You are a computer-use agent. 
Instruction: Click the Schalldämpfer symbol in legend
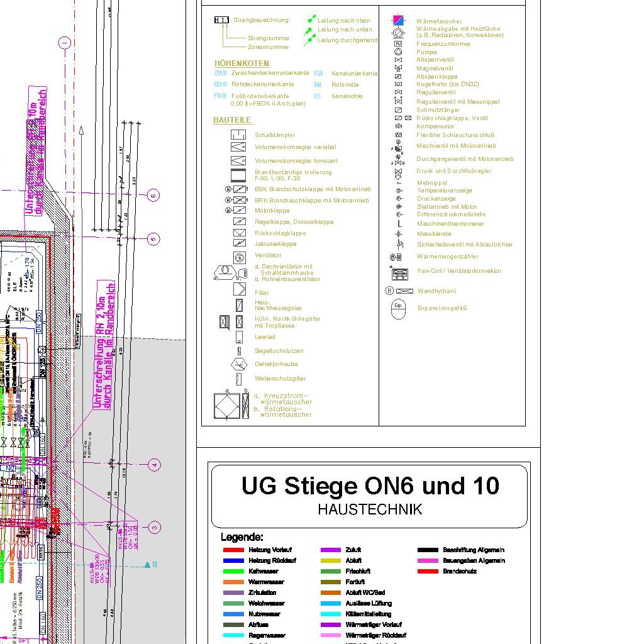[238, 135]
